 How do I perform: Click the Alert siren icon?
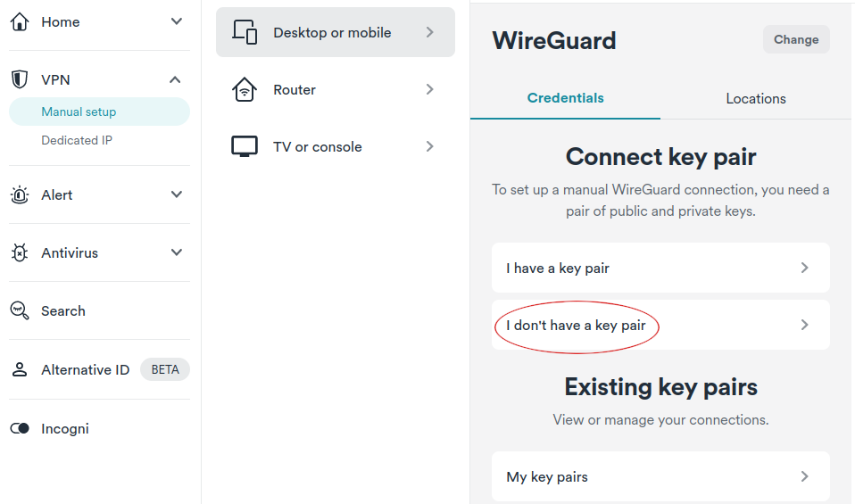(x=20, y=194)
